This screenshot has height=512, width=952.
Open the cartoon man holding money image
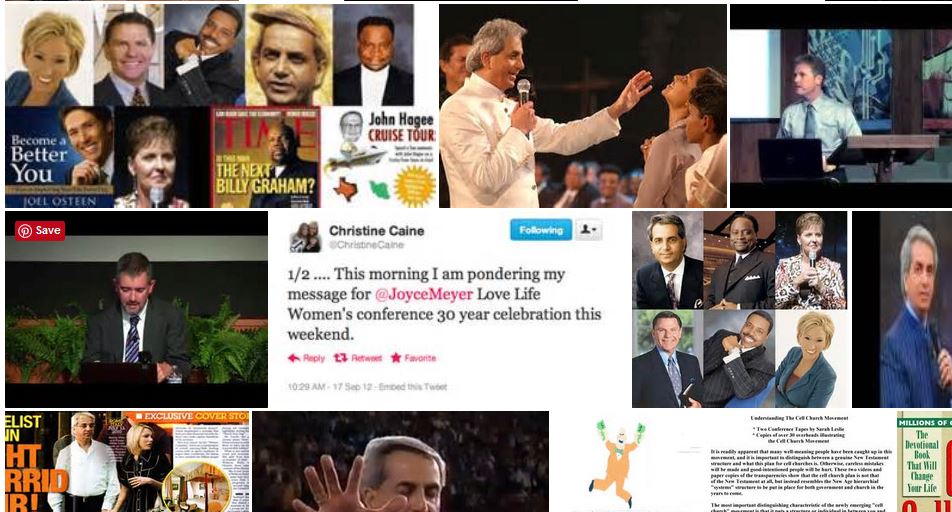click(x=616, y=462)
